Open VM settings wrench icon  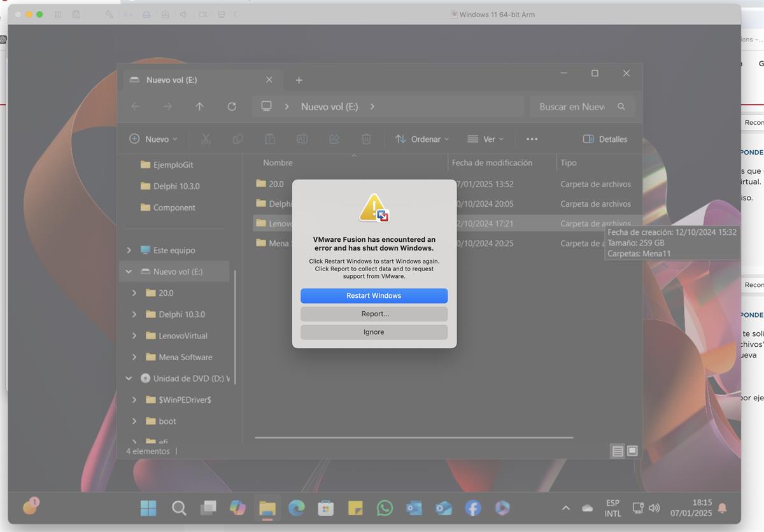pyautogui.click(x=109, y=14)
